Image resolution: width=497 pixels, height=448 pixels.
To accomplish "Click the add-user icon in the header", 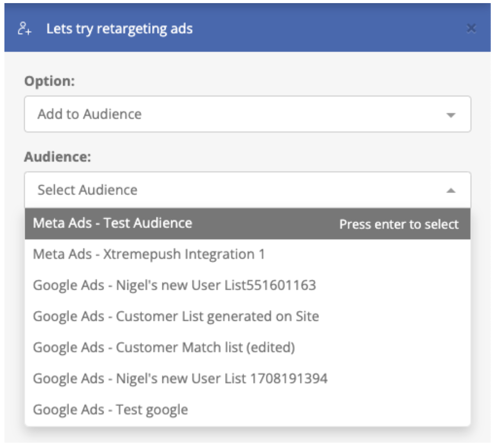I will tap(24, 30).
